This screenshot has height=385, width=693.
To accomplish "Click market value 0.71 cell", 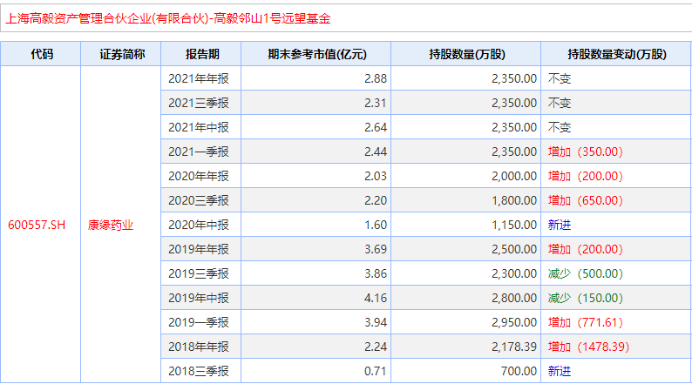I will [x=316, y=371].
